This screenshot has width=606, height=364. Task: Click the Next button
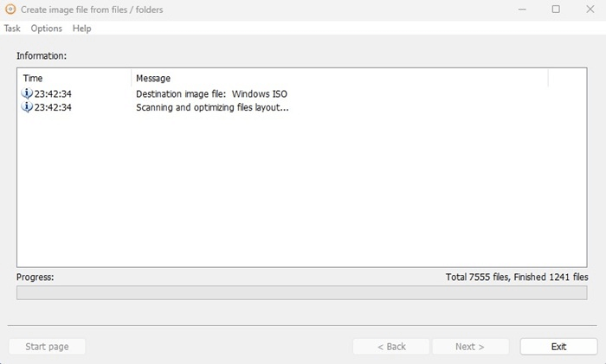click(469, 347)
